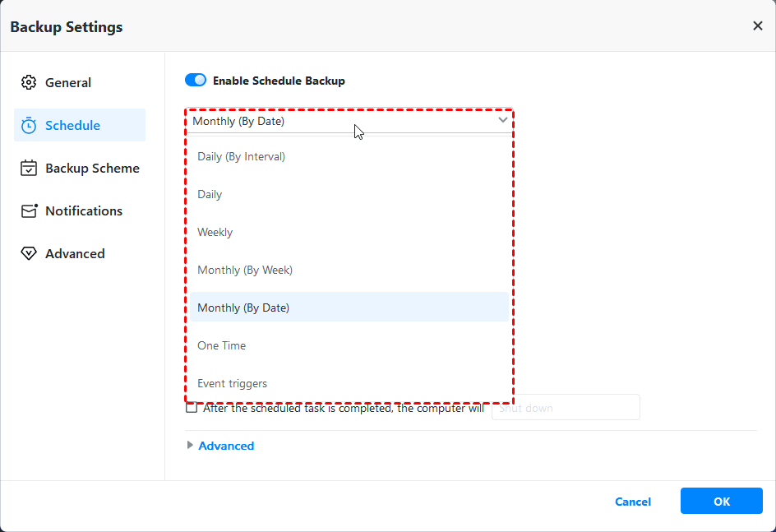Viewport: 776px width, 532px height.
Task: Open the Shut down action dropdown
Action: click(566, 408)
